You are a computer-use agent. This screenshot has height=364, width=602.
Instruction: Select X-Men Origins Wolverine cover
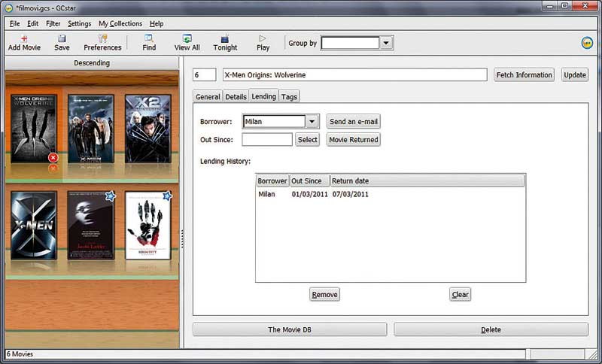(34, 129)
